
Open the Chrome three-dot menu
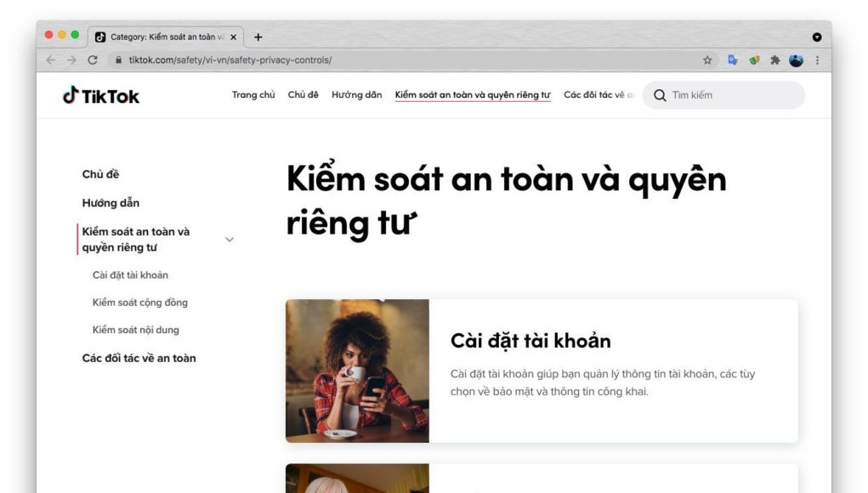pos(818,60)
